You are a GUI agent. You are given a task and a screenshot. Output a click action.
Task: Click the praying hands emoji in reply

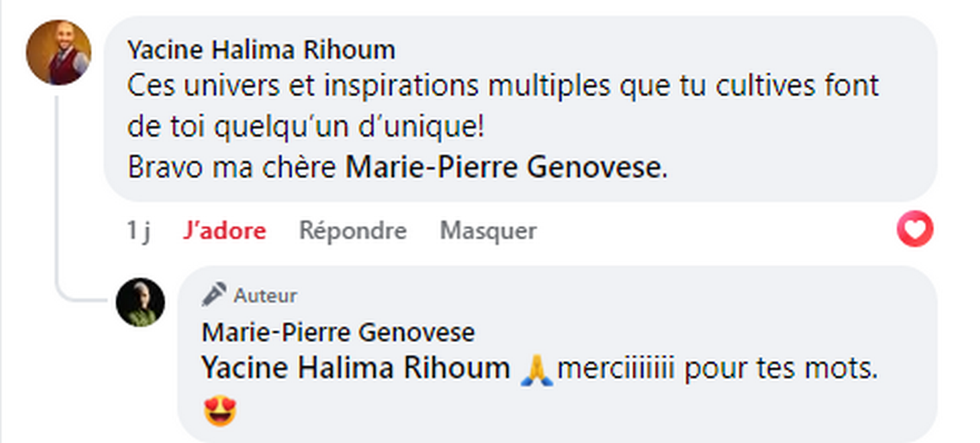[536, 370]
